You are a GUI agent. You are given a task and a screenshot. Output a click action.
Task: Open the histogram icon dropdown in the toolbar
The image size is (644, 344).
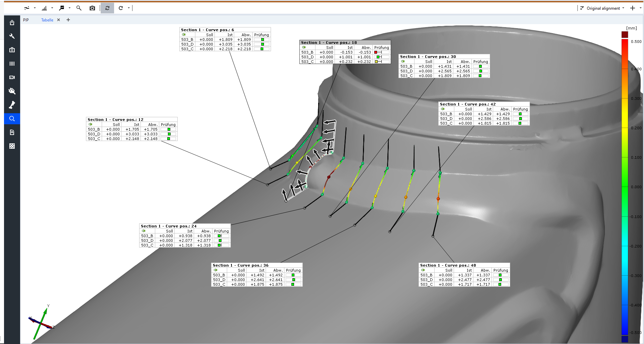pyautogui.click(x=52, y=8)
